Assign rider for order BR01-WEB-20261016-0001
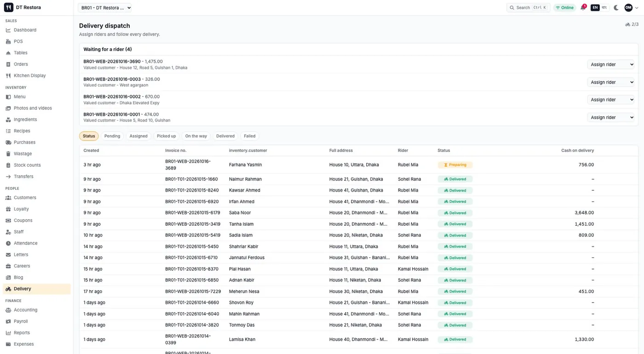 click(611, 117)
